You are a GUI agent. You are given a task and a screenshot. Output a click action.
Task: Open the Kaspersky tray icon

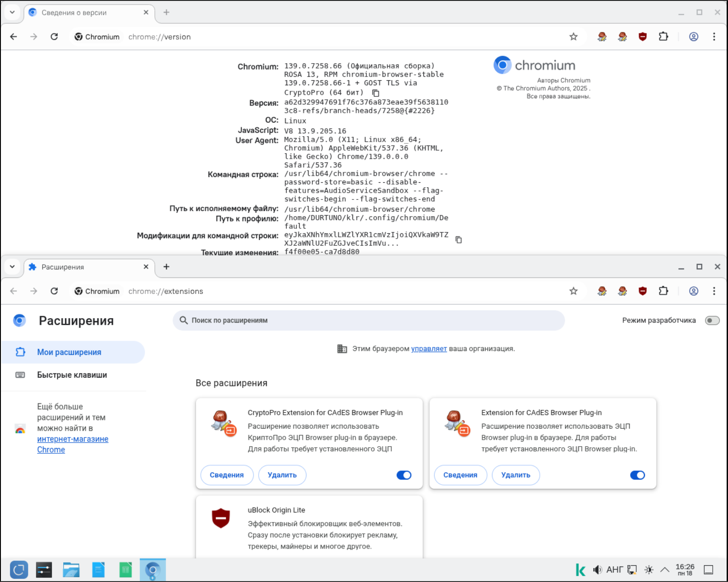(580, 570)
